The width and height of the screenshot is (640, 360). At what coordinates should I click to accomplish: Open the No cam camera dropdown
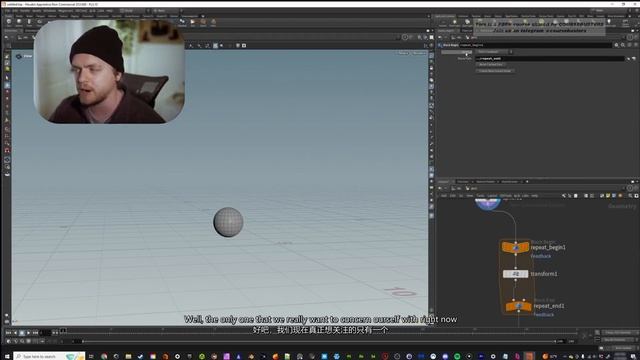[x=419, y=53]
